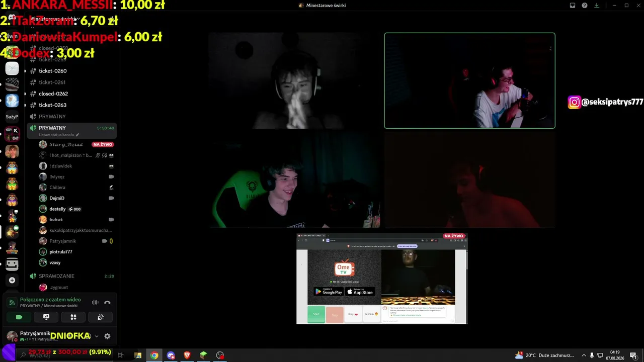This screenshot has height=362, width=644.
Task: Expand audio options chevron beside settings gear
Action: (x=97, y=336)
